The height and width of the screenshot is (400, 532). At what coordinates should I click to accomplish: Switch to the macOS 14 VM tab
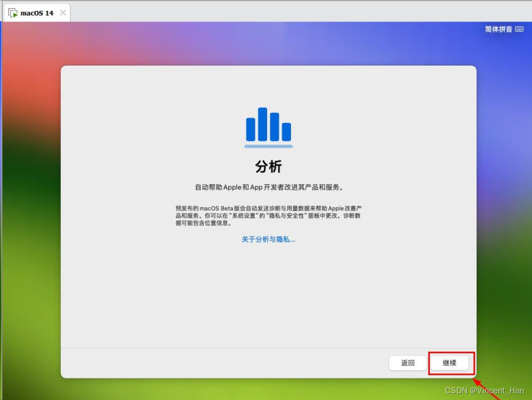click(x=37, y=13)
